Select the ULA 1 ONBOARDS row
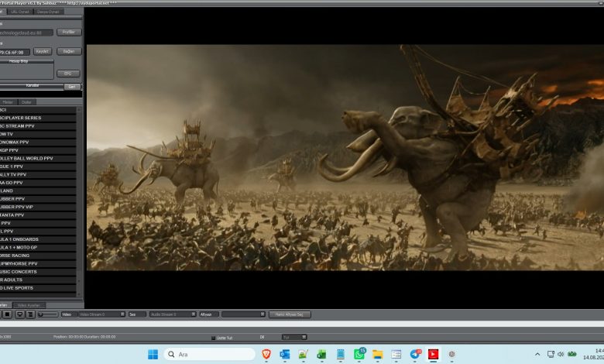Screen dimensions: 604x364 click(x=38, y=239)
